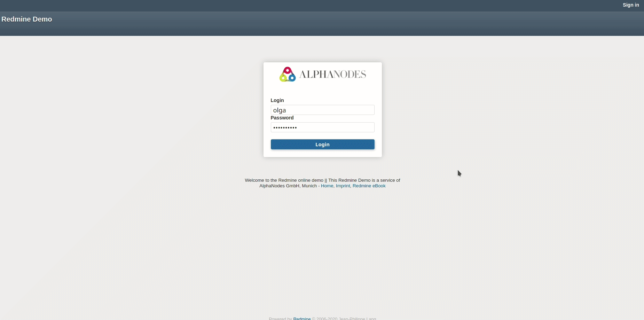Click the welcome message text
The image size is (644, 320).
coord(322,180)
